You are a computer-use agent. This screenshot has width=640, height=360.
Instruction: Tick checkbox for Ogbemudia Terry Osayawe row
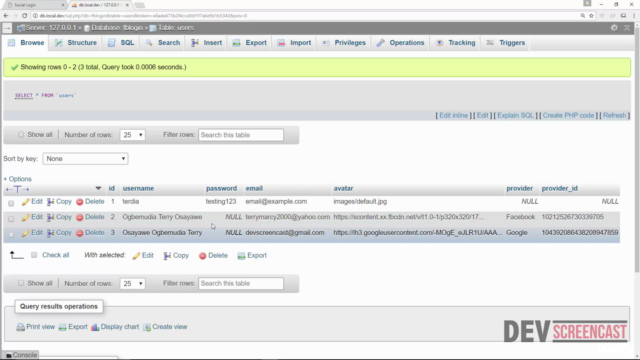tap(11, 218)
